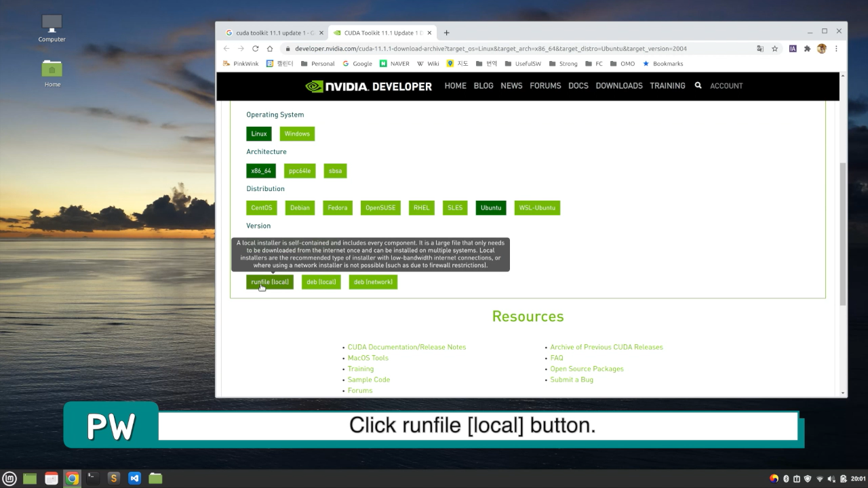Click the Bluetooth tray icon

pos(786,479)
